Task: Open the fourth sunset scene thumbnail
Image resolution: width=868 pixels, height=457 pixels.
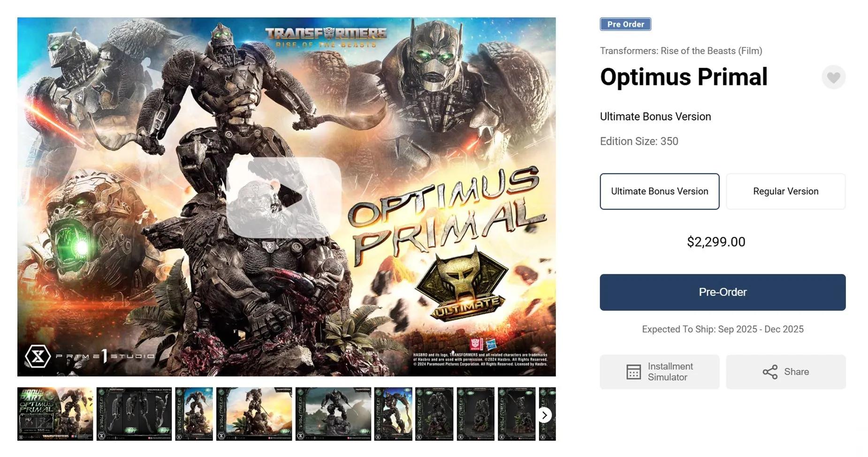Action: click(x=254, y=414)
